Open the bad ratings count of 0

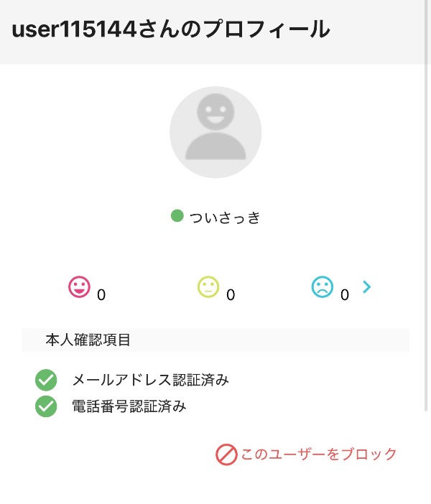(x=345, y=294)
